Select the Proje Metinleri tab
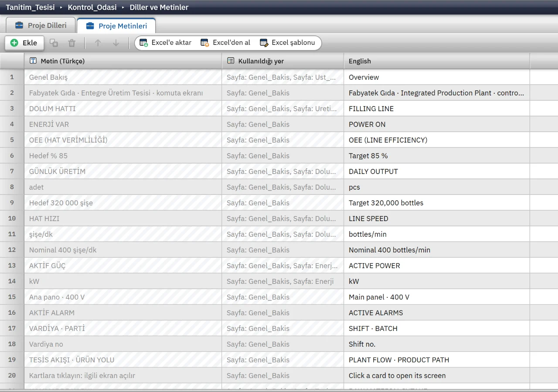 (x=116, y=26)
